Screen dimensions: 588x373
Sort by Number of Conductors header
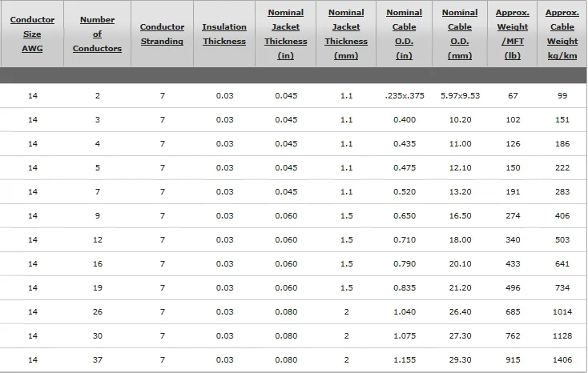click(97, 34)
